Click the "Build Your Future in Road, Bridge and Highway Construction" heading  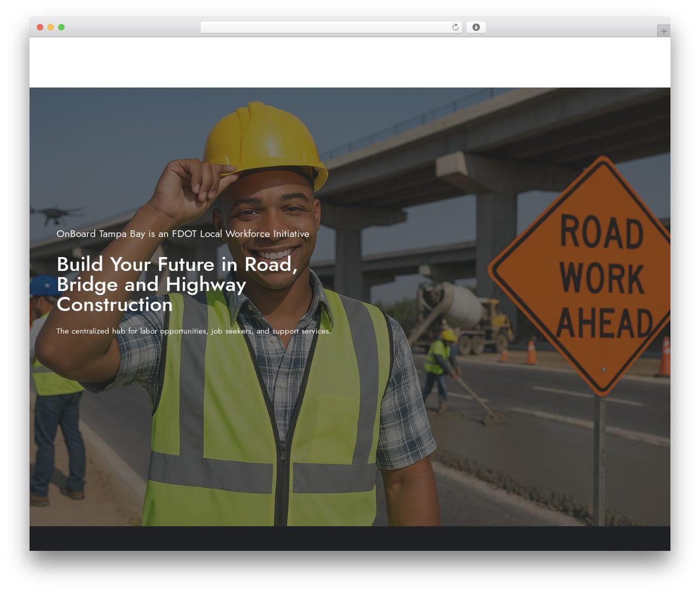[x=177, y=284]
